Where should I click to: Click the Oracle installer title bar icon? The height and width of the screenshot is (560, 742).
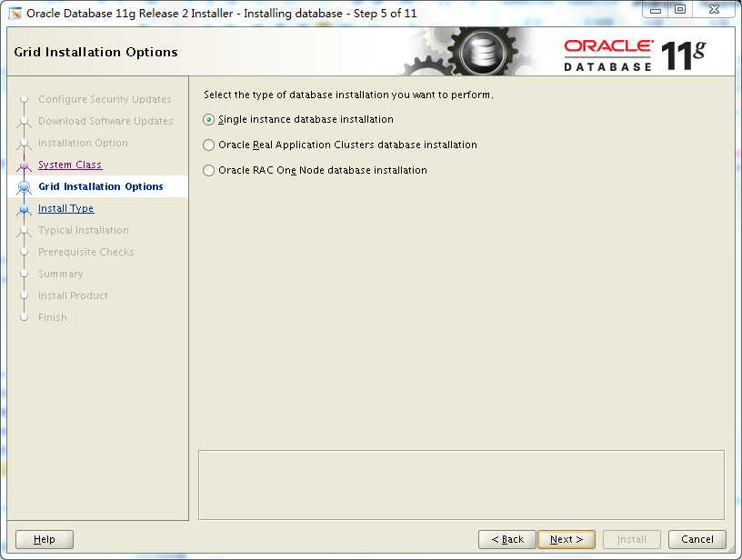15,14
